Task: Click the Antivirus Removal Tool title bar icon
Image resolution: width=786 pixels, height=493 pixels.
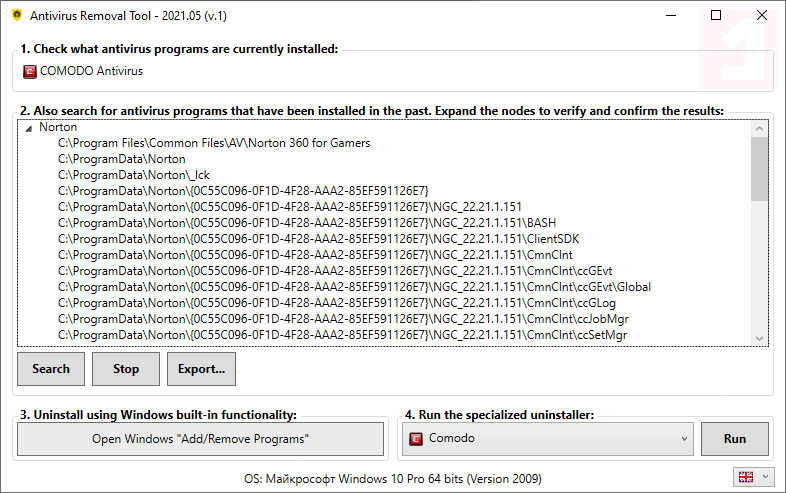Action: pos(15,16)
